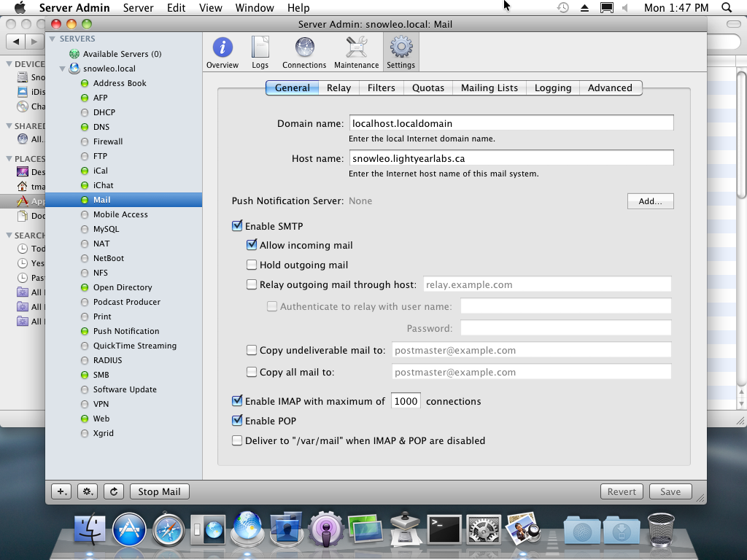Open Finder in the Dock
The image size is (747, 560).
point(90,529)
